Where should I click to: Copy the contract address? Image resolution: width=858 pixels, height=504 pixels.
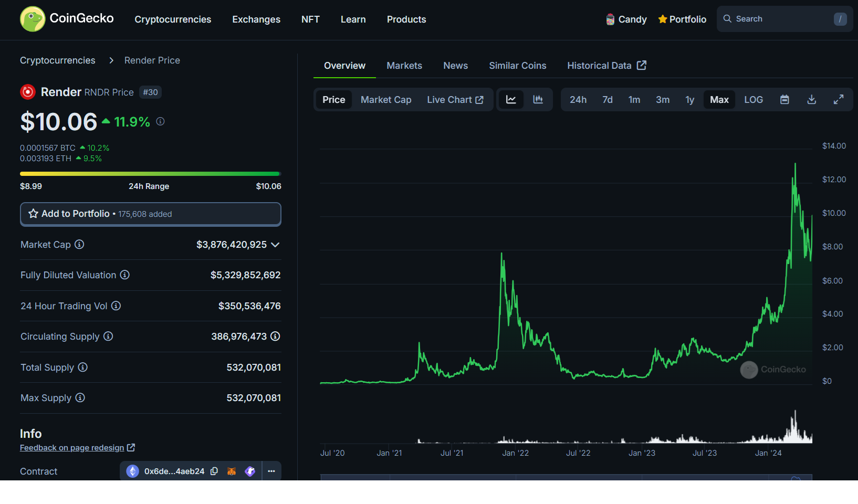214,471
